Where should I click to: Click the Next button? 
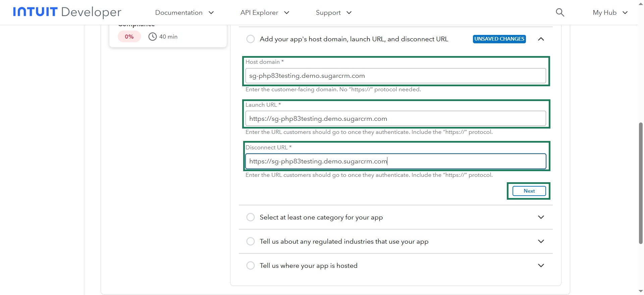click(x=529, y=191)
